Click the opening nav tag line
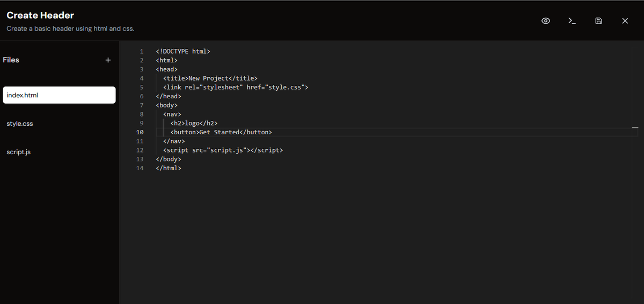 [172, 114]
